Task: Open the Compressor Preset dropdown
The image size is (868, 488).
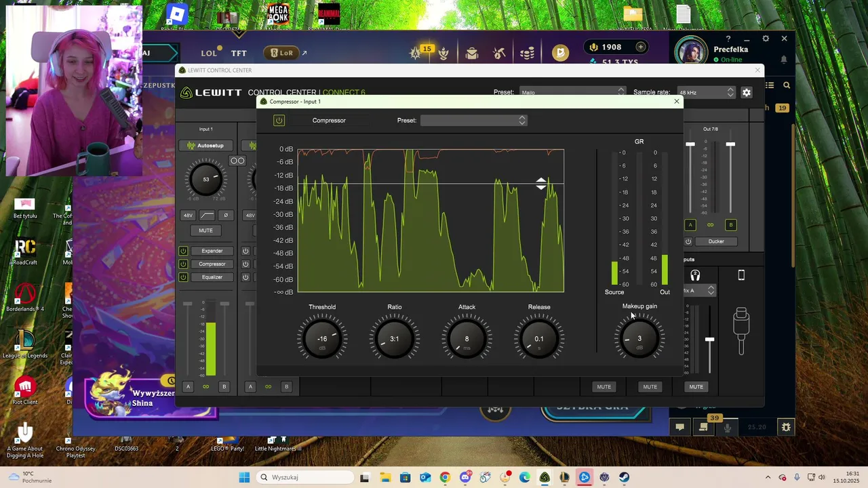Action: click(473, 120)
